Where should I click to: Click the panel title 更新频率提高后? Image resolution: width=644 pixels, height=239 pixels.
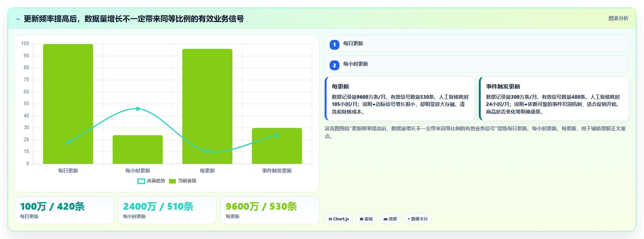tap(134, 19)
